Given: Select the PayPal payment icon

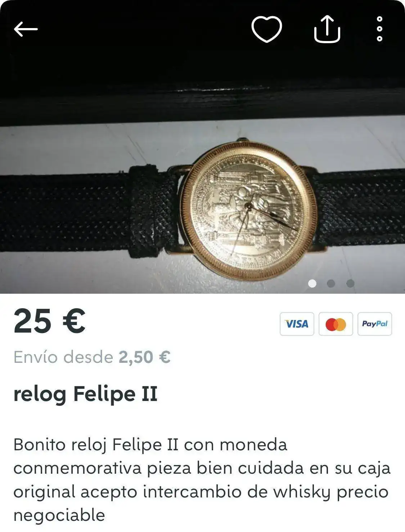Looking at the screenshot, I should [x=375, y=324].
